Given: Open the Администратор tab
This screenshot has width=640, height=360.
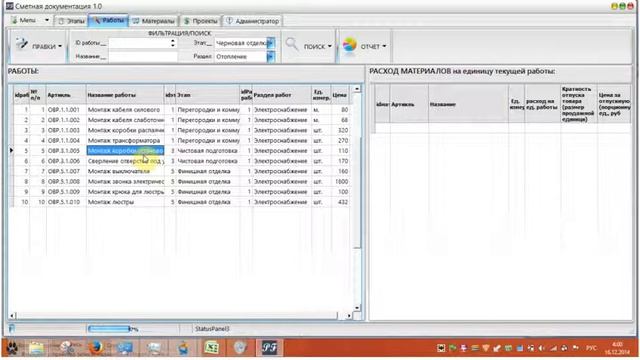Looking at the screenshot, I should pos(253,21).
